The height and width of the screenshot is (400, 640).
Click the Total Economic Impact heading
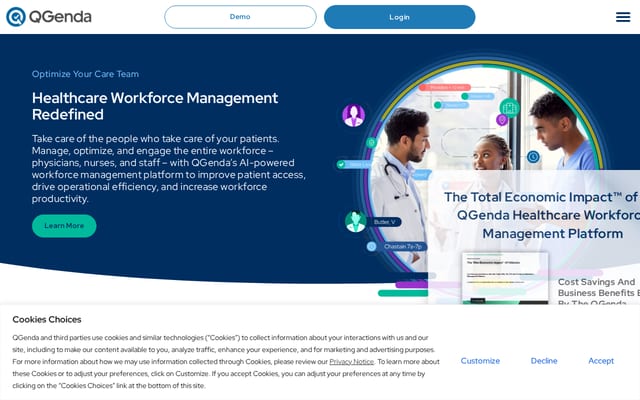pyautogui.click(x=542, y=216)
